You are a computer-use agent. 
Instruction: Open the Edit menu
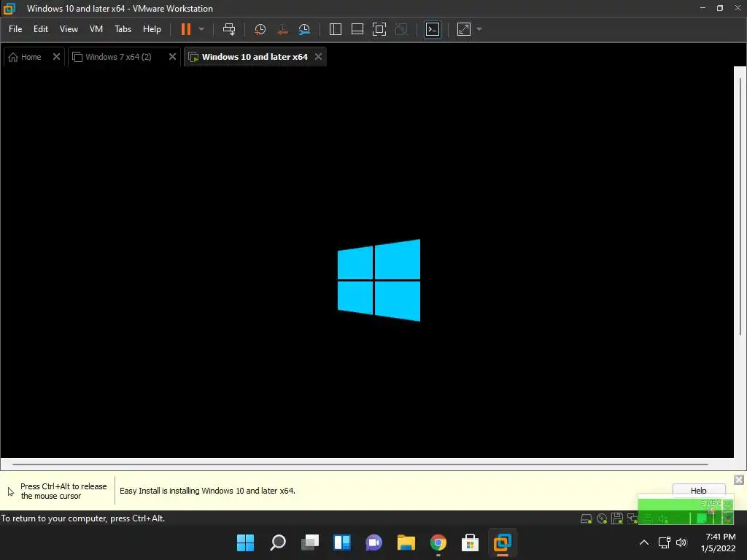pyautogui.click(x=41, y=29)
